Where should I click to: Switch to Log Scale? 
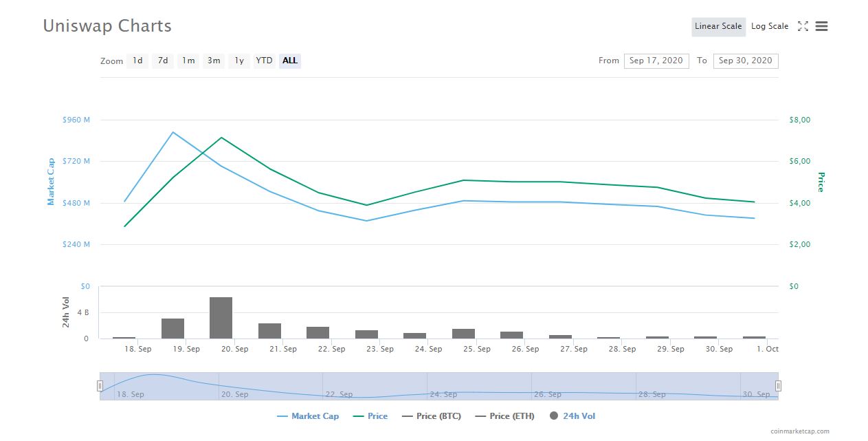point(770,26)
